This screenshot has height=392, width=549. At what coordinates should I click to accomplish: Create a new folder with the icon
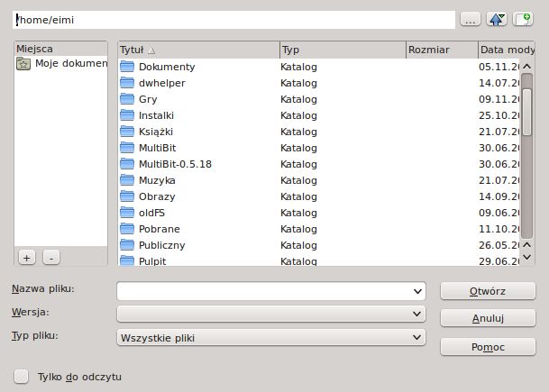pos(523,20)
